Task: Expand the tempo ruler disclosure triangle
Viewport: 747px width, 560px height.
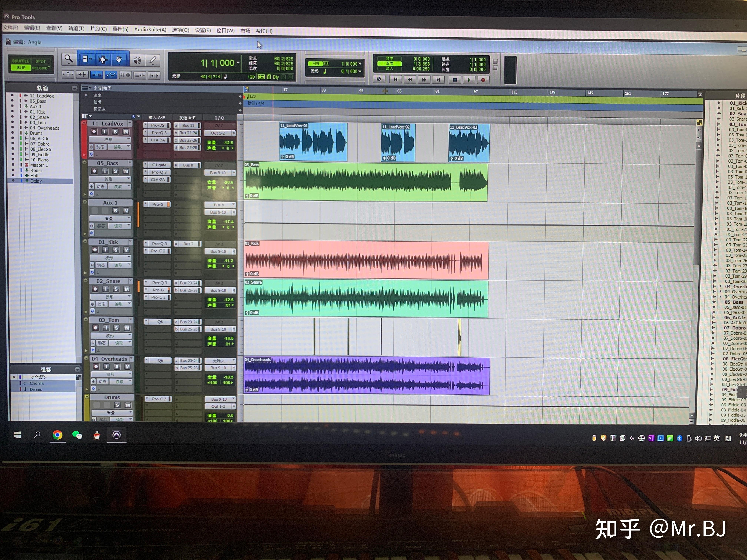Action: tap(87, 95)
